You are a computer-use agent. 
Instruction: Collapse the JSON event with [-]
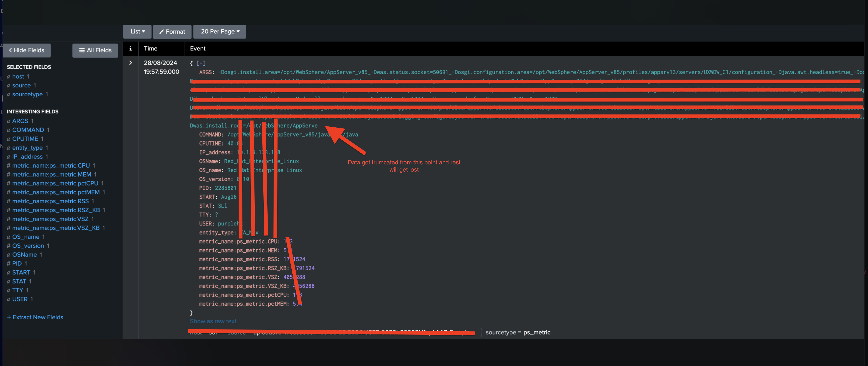[201, 63]
